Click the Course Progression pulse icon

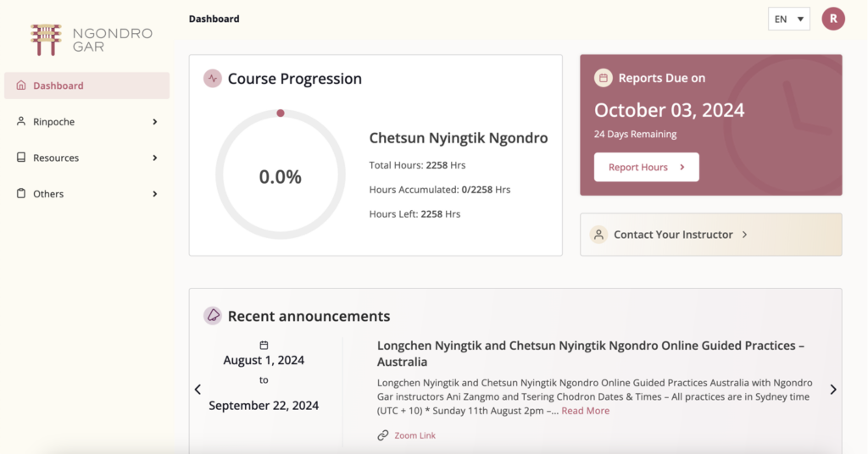coord(213,79)
